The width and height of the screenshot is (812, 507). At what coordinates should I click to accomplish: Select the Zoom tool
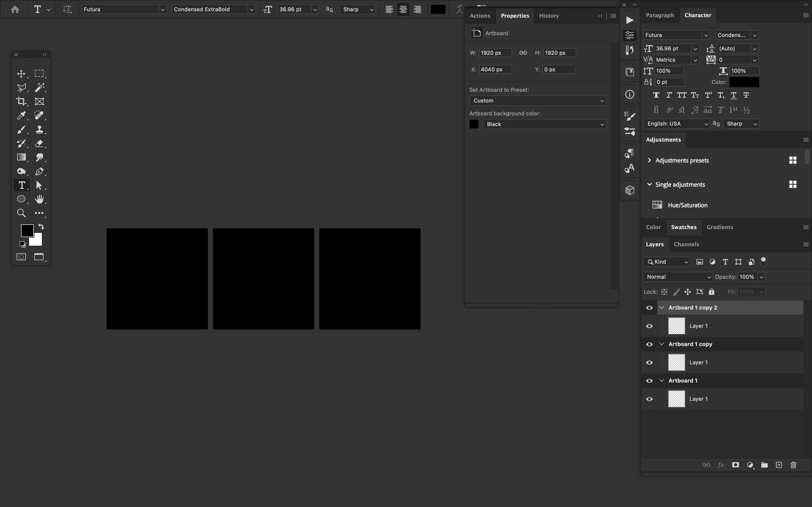click(21, 213)
